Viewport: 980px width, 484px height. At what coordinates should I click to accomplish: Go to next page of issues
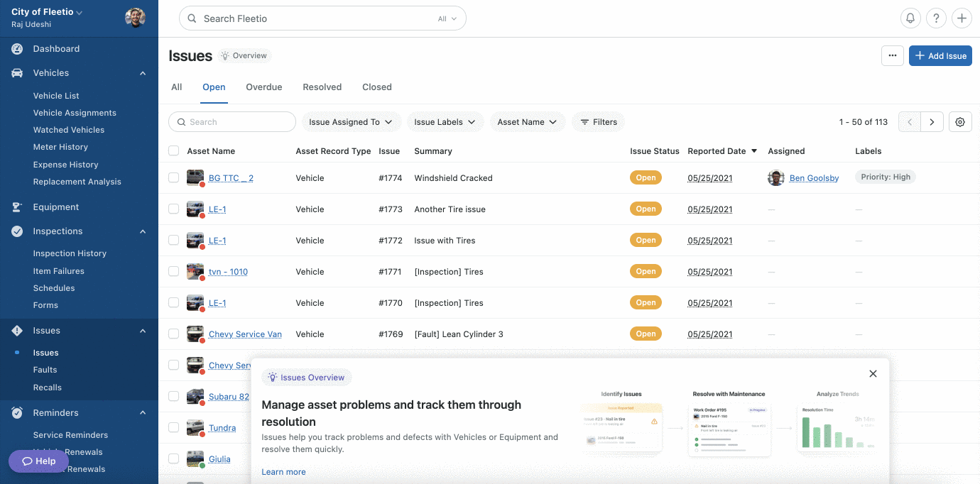click(932, 122)
